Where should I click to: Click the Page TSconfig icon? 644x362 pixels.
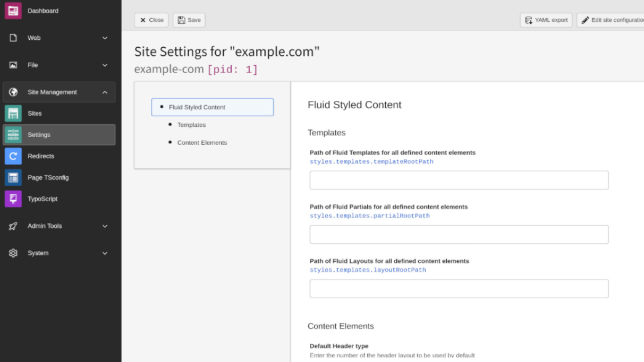(x=13, y=177)
